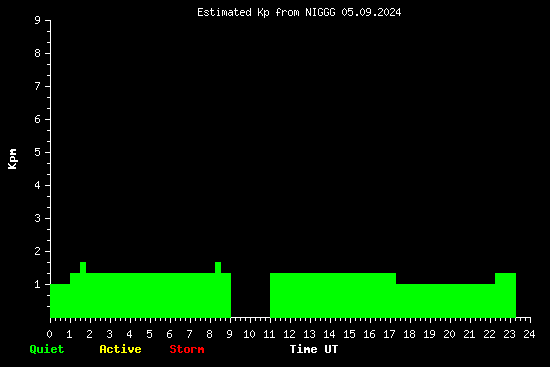The height and width of the screenshot is (367, 550).
Task: Click the red Storm legend label
Action: [187, 349]
